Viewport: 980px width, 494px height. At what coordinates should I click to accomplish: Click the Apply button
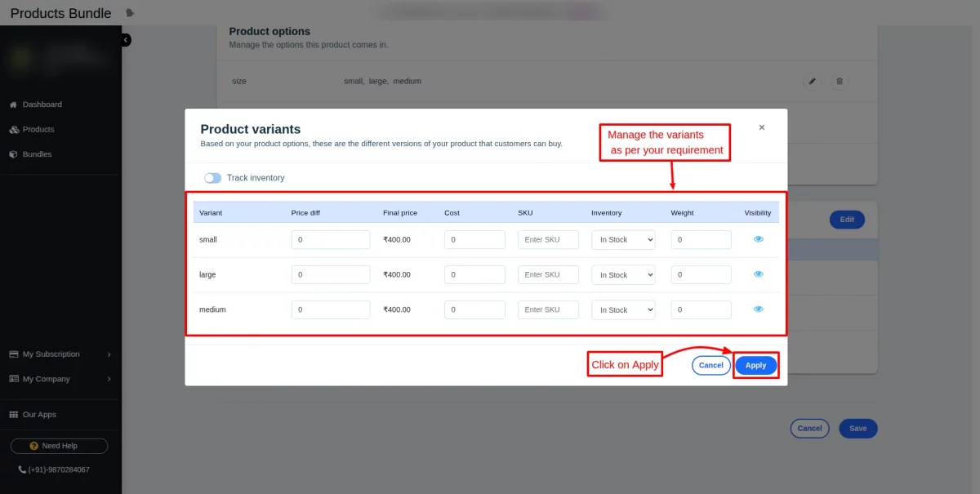tap(755, 365)
